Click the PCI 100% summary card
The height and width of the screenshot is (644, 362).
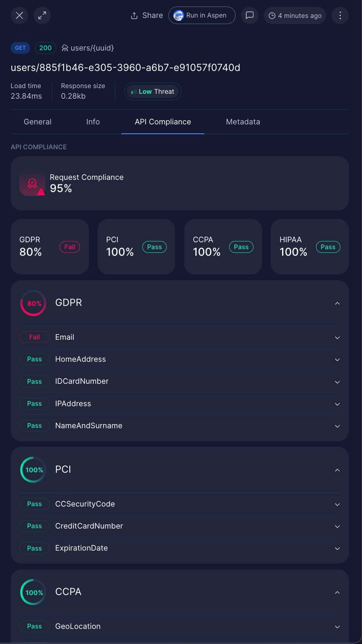136,247
